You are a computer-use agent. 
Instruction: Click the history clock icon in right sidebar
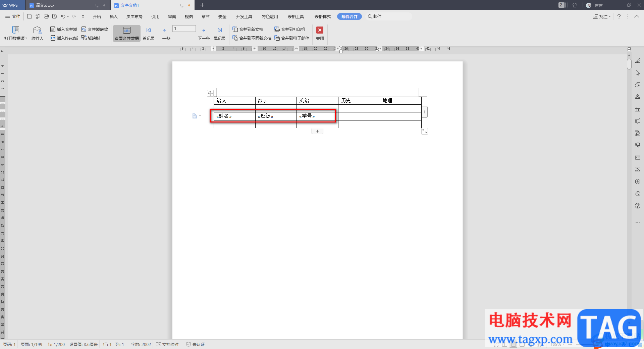[638, 194]
